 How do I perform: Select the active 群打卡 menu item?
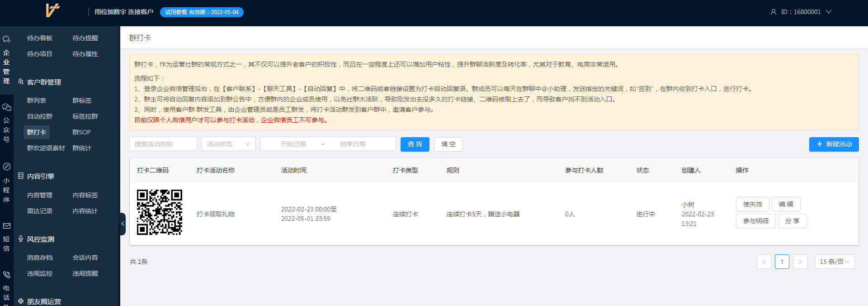pyautogui.click(x=37, y=132)
